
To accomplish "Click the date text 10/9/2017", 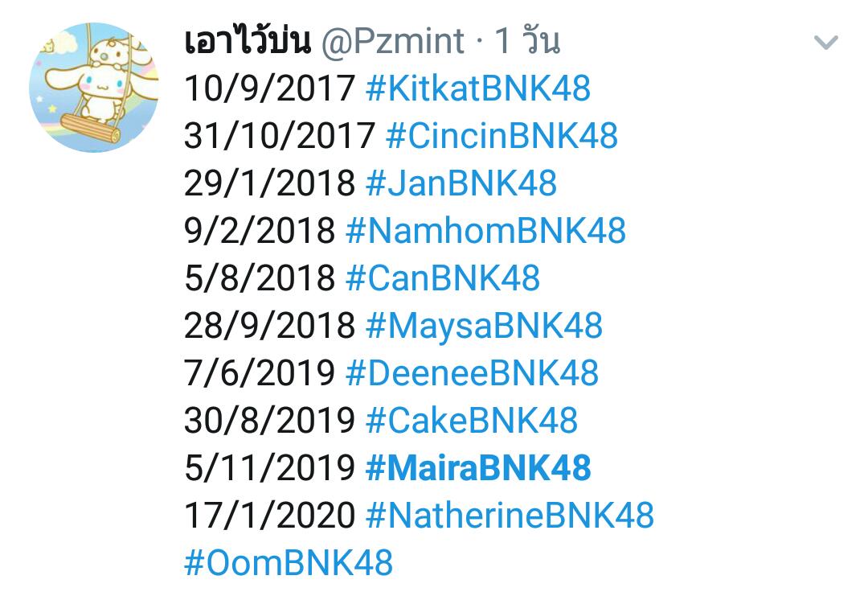I will [269, 88].
